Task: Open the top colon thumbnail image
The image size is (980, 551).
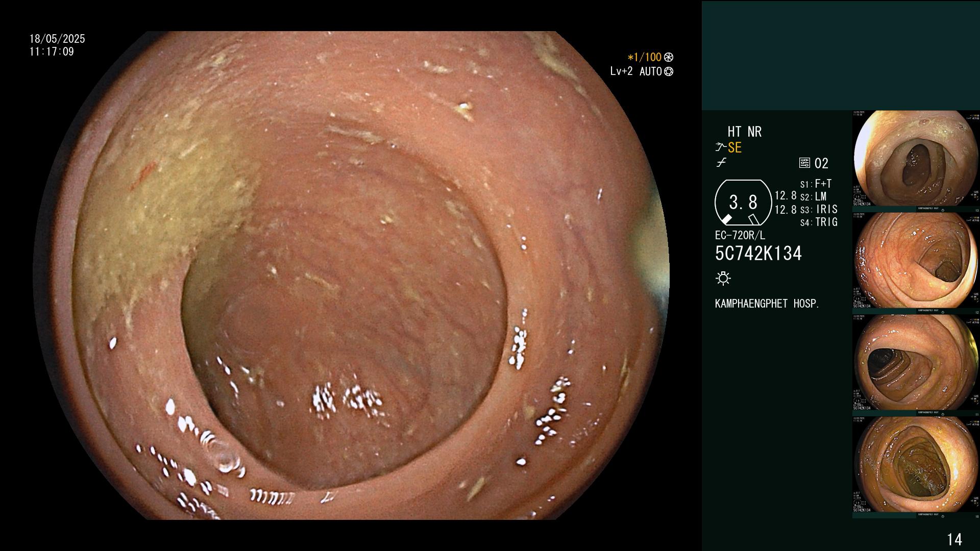Action: pyautogui.click(x=916, y=159)
